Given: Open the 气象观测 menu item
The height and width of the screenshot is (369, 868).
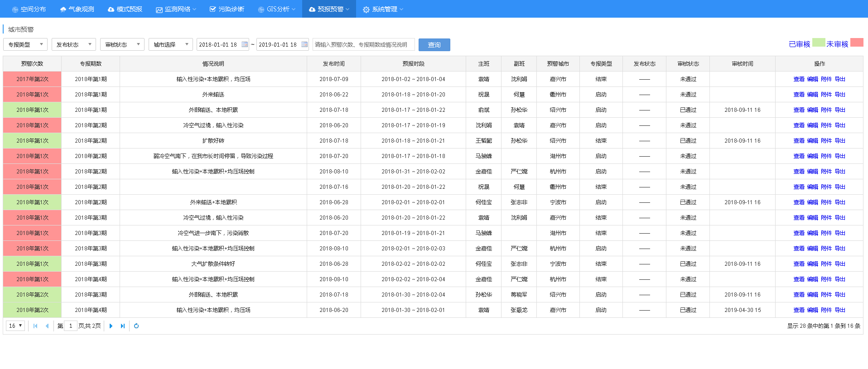Looking at the screenshot, I should 77,9.
